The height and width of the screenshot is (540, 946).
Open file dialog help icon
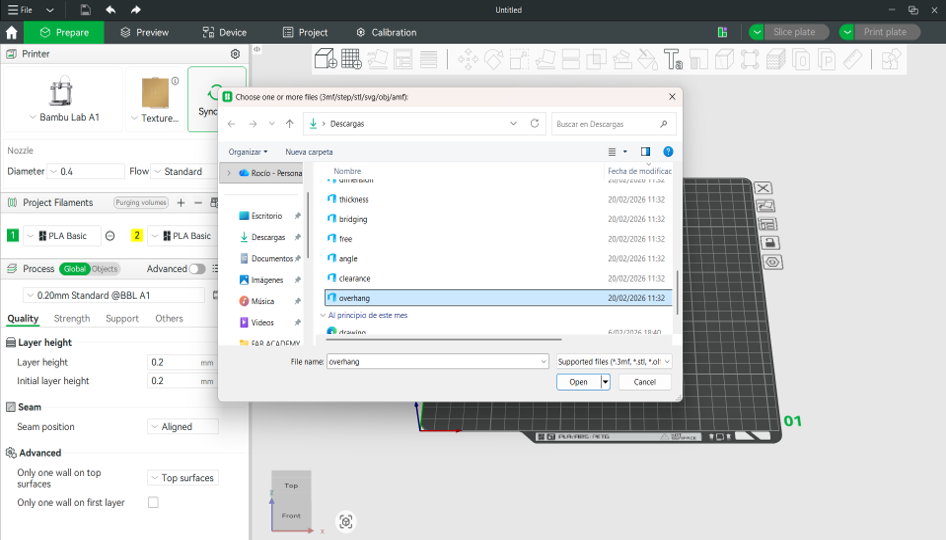coord(668,151)
